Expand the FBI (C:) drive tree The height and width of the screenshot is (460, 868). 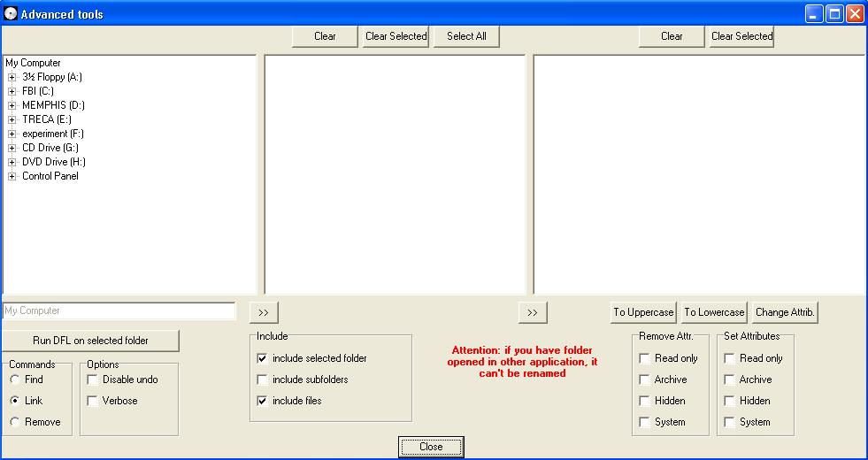point(12,91)
